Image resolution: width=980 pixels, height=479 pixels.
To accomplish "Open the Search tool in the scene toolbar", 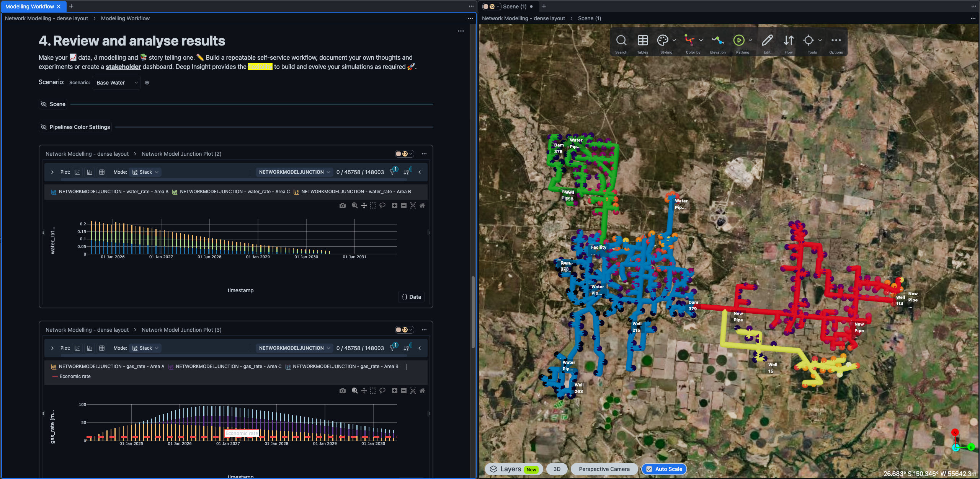I will pyautogui.click(x=621, y=41).
